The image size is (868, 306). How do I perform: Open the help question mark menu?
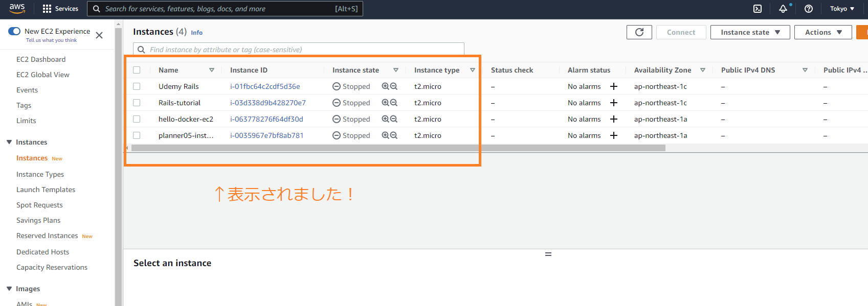(809, 9)
